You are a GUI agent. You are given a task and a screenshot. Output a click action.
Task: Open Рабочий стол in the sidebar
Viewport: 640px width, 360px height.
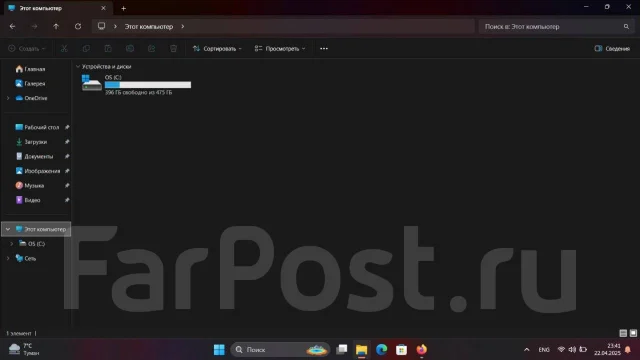[x=37, y=127]
